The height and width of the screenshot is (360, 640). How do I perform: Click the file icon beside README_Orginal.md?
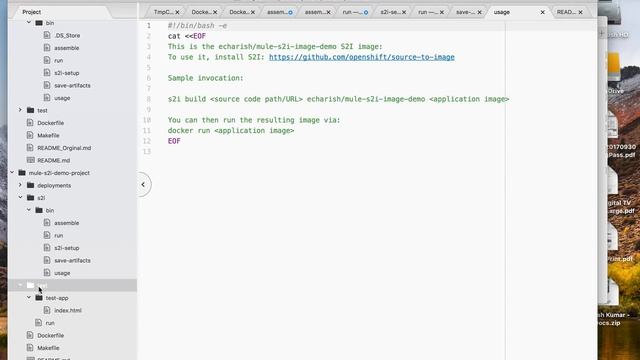tap(30, 147)
